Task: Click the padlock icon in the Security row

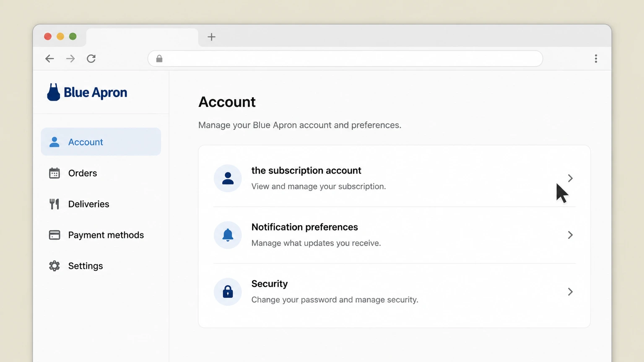Action: point(228,292)
